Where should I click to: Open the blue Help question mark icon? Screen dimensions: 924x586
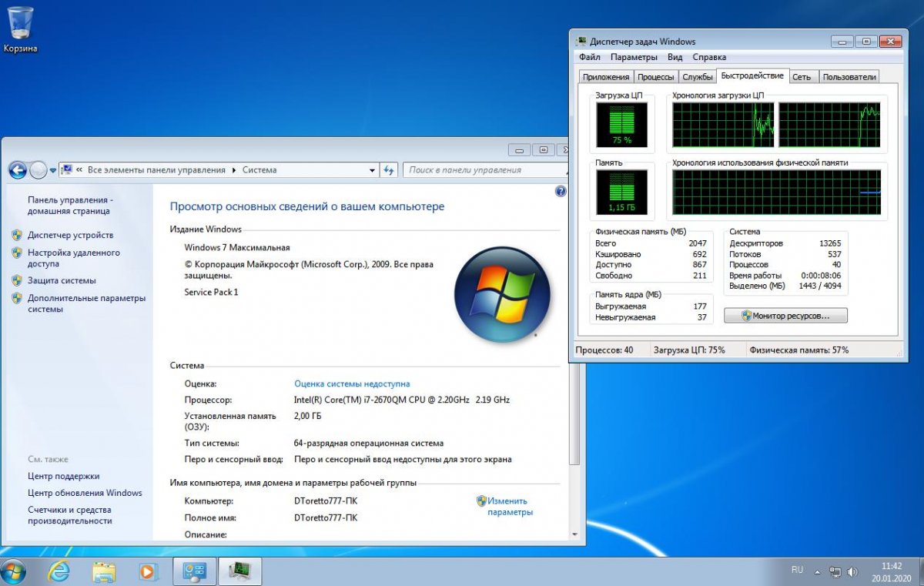click(x=561, y=191)
